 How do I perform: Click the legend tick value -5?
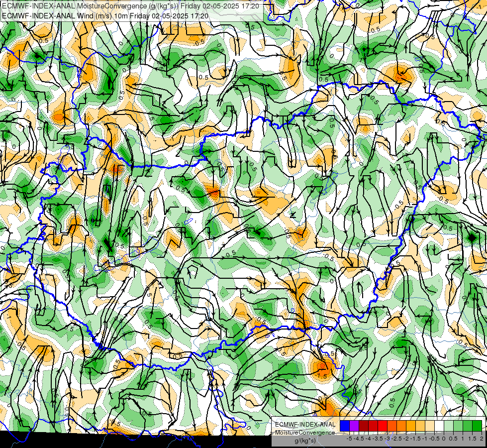[x=349, y=439]
